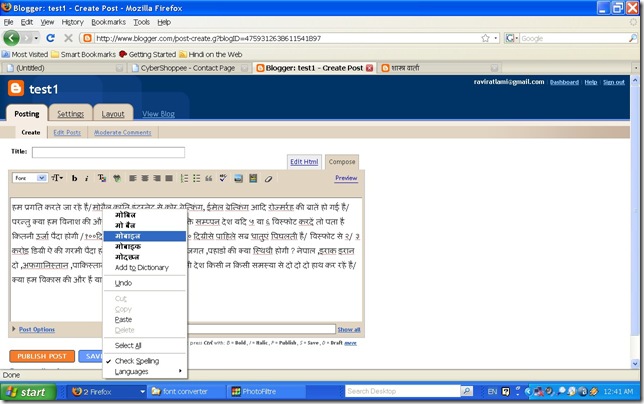Click the Preview link

[346, 178]
